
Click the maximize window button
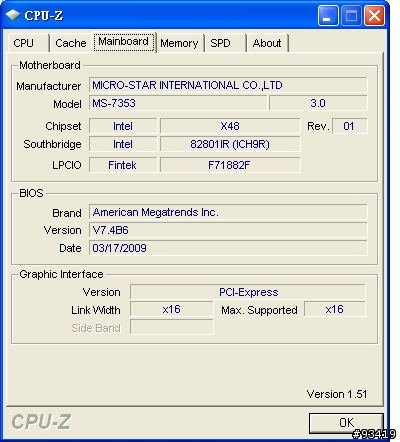(x=351, y=15)
